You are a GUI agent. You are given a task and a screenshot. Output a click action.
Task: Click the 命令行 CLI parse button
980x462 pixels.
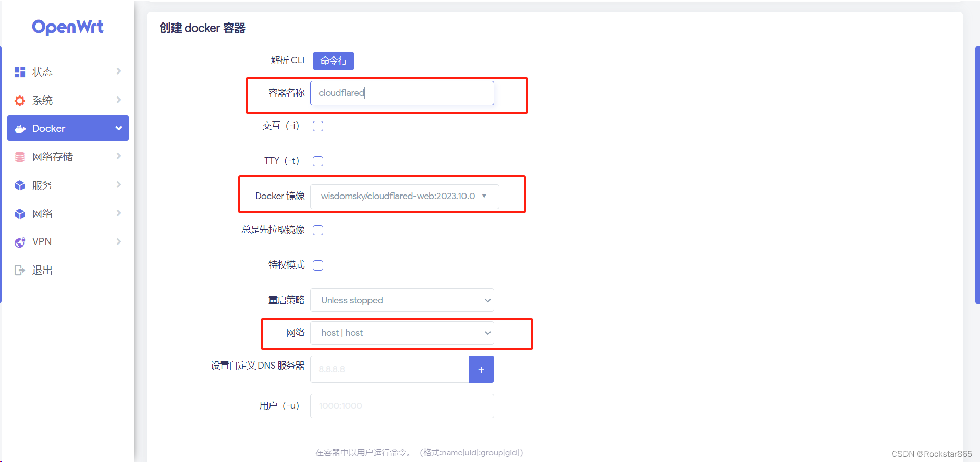[333, 61]
